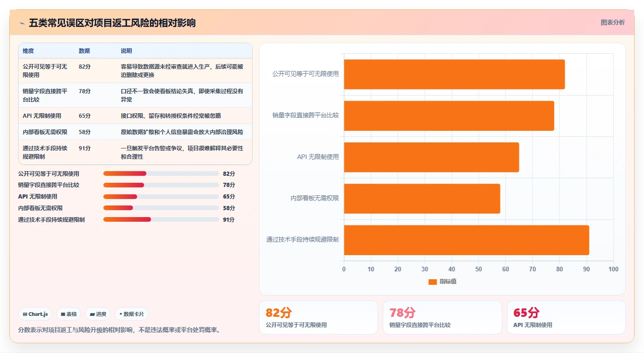Click the orange 指标值 legend color box
Viewport: 644px width, 353px height.
433,282
